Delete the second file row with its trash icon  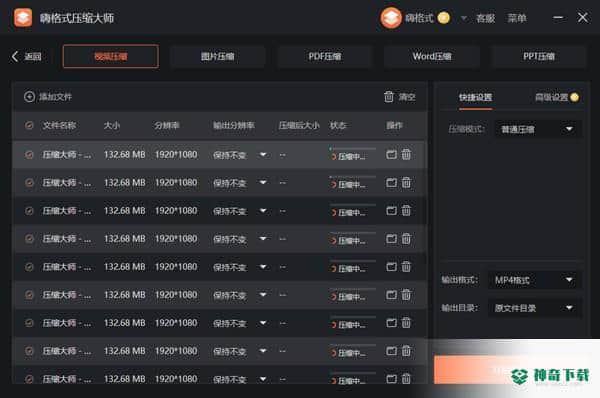tap(406, 182)
